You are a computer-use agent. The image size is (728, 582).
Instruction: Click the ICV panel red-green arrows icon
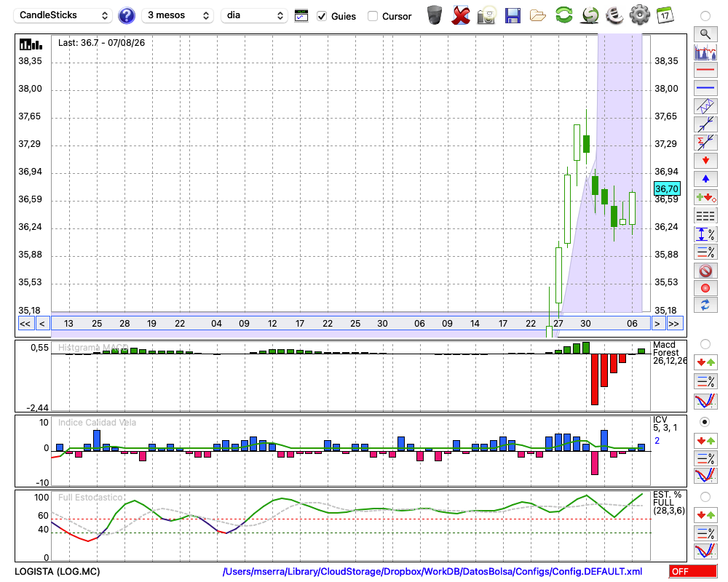[x=705, y=440]
